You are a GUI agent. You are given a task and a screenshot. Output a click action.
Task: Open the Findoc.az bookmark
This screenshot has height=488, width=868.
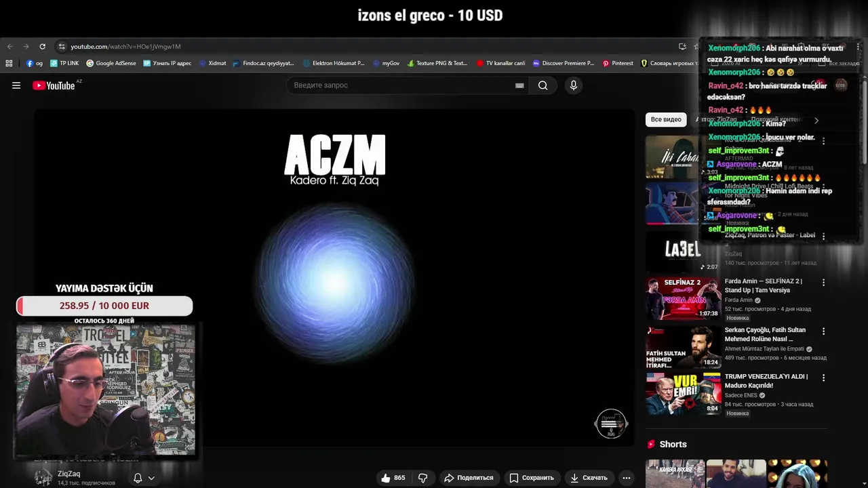click(x=264, y=63)
